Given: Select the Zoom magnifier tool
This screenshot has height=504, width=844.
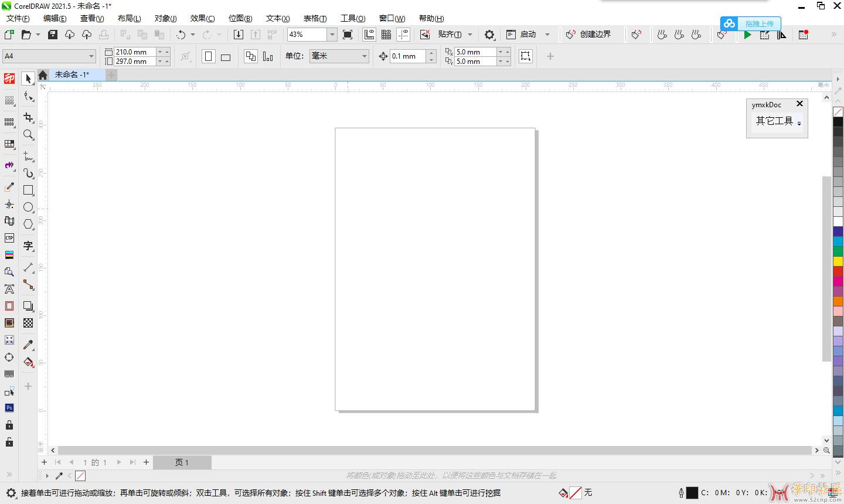Looking at the screenshot, I should [x=28, y=135].
